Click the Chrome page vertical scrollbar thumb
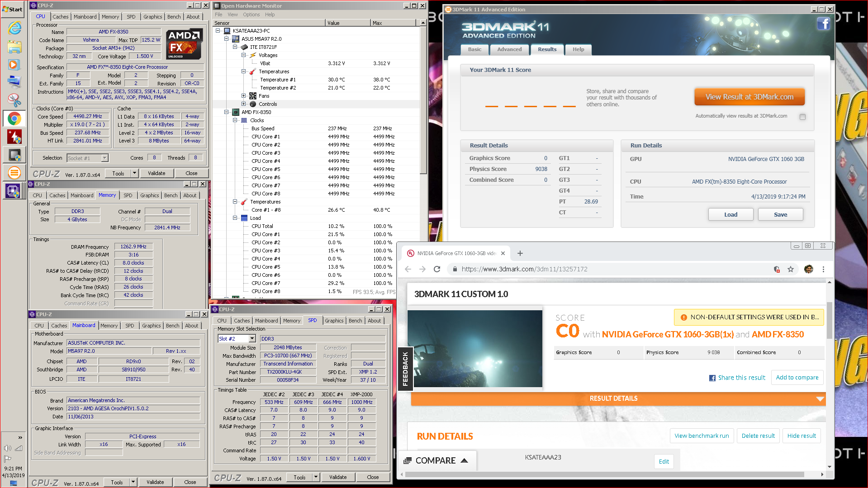The height and width of the screenshot is (488, 868). click(829, 320)
